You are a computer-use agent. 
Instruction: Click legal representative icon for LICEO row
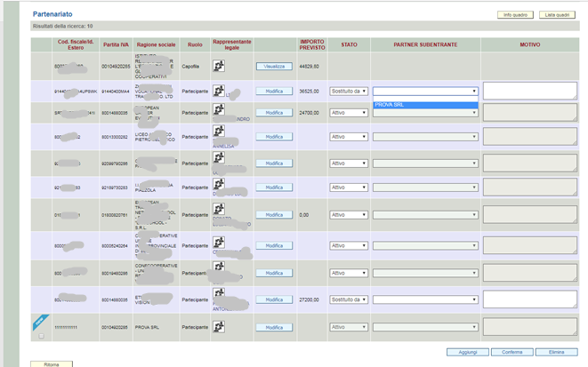[x=219, y=132]
